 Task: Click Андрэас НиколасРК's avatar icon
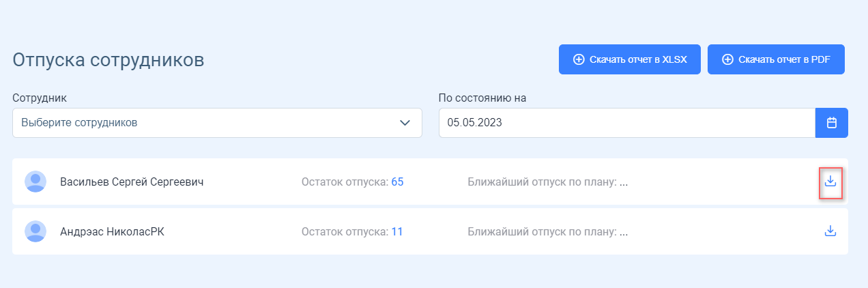tap(35, 231)
